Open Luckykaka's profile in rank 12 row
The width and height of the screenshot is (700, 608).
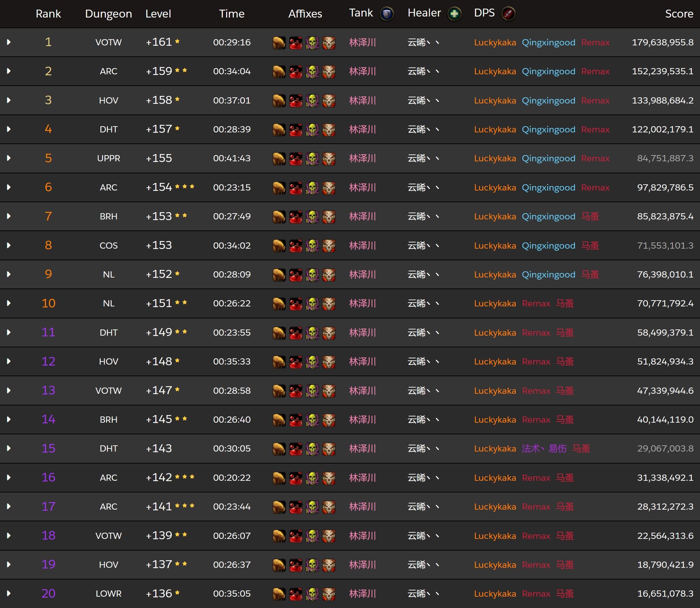click(x=495, y=362)
